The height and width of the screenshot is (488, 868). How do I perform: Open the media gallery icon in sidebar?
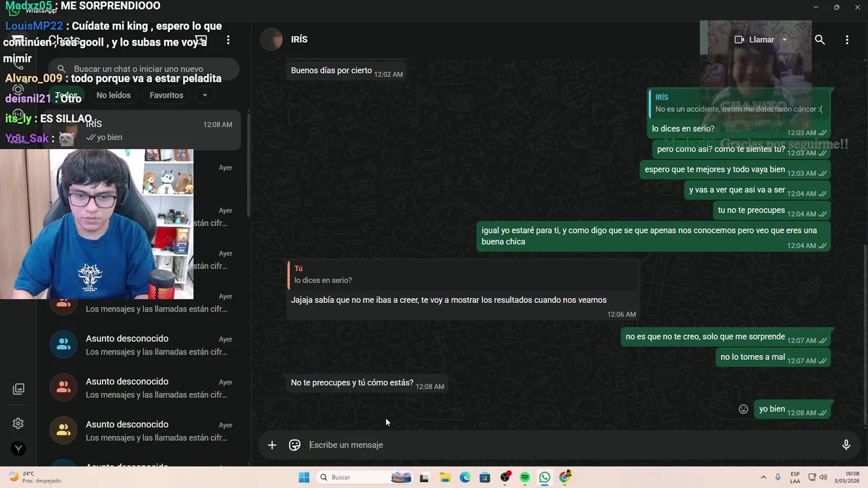18,389
